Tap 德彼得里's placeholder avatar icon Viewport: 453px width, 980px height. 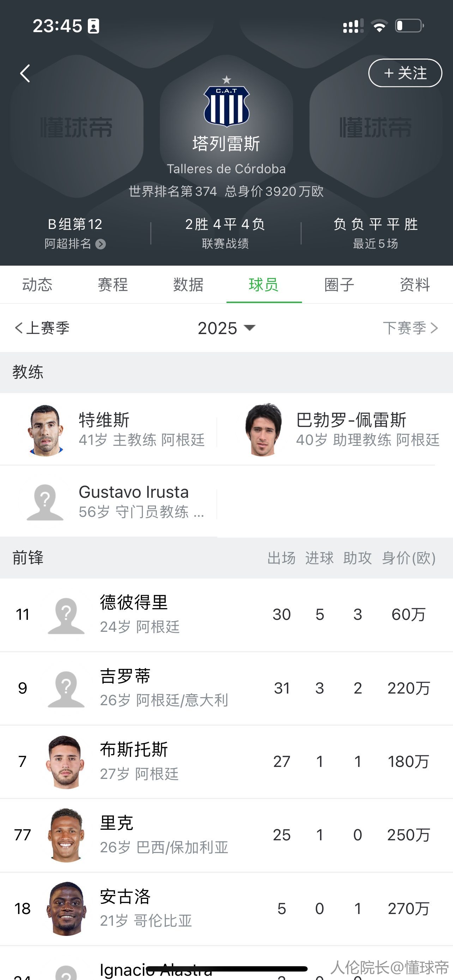[x=66, y=615]
